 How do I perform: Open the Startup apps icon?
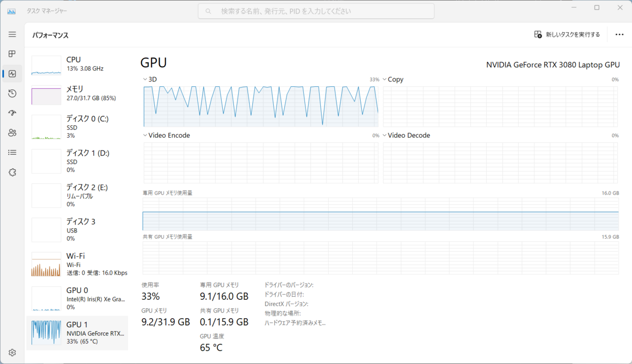click(12, 113)
